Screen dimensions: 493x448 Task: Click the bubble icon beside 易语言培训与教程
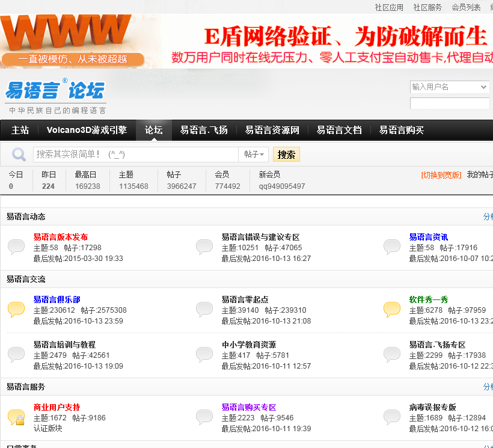pos(16,354)
